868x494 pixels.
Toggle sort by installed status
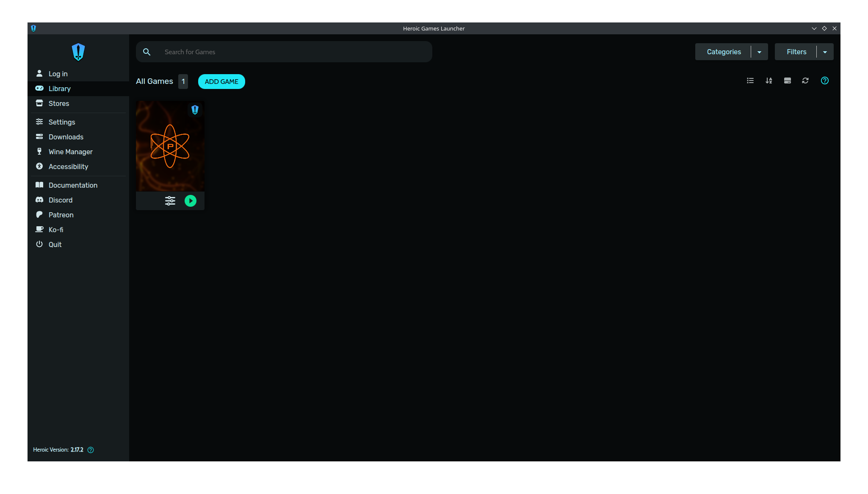[x=788, y=80]
